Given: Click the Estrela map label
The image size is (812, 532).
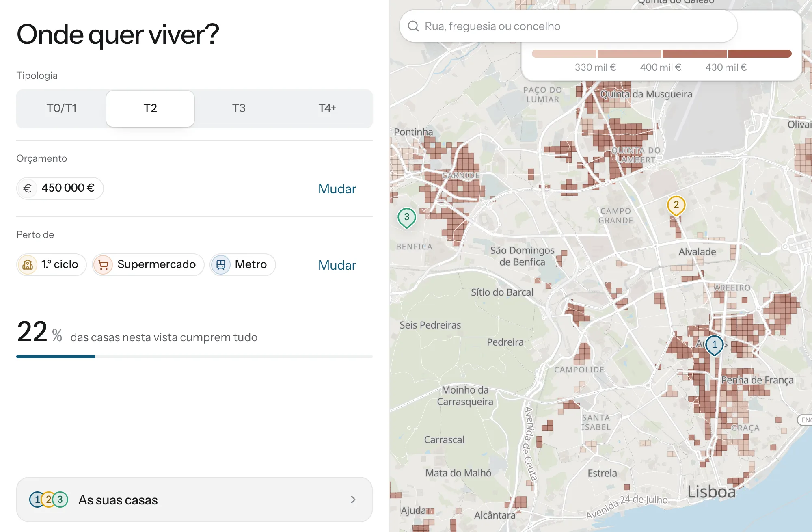Looking at the screenshot, I should (602, 473).
